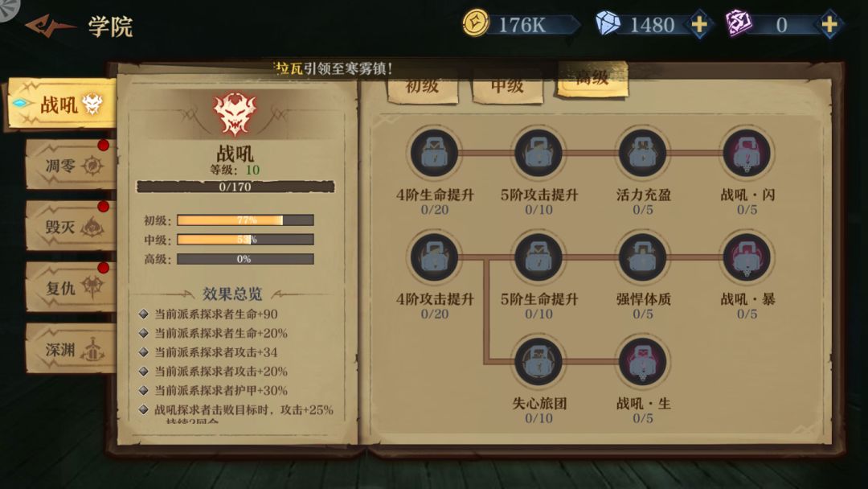Image resolution: width=868 pixels, height=489 pixels.
Task: Tap the locked 战吼·暴 skill node
Action: click(x=747, y=257)
